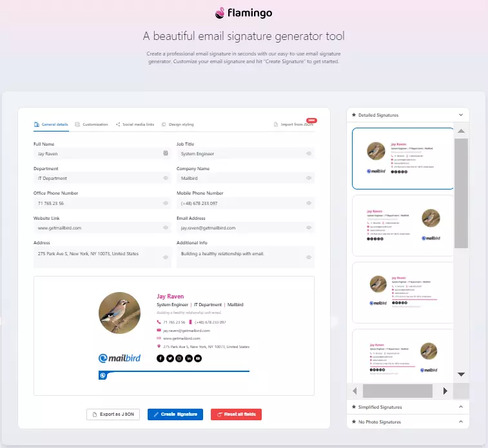The width and height of the screenshot is (488, 448).
Task: Click Jay Raven name in signature preview
Action: [170, 297]
